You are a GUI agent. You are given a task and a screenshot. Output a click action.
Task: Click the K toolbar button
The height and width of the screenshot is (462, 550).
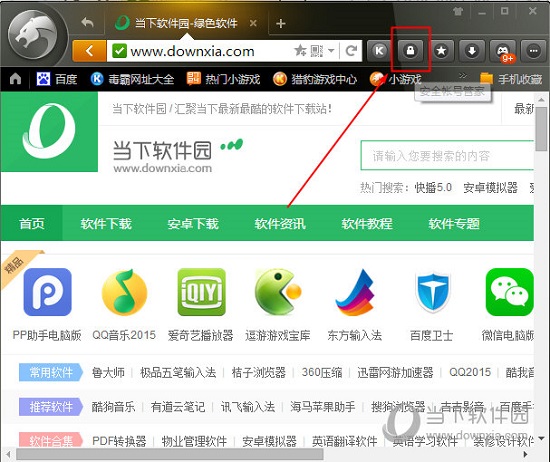379,51
